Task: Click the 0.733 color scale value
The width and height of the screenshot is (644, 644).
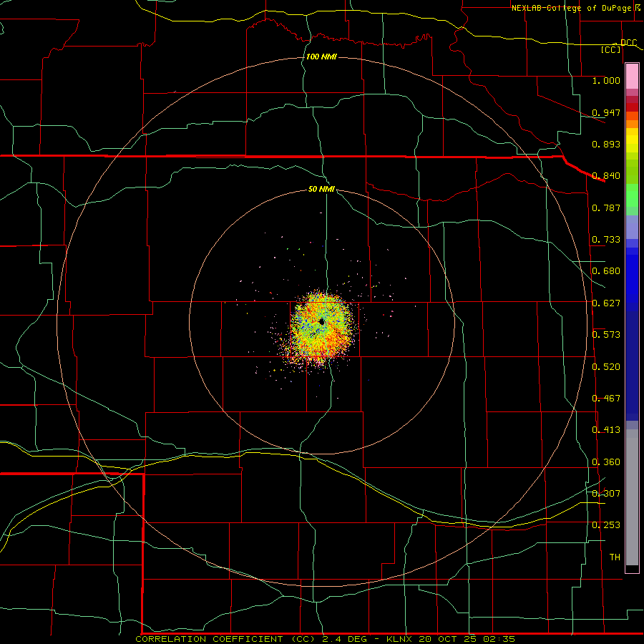Action: pyautogui.click(x=606, y=240)
